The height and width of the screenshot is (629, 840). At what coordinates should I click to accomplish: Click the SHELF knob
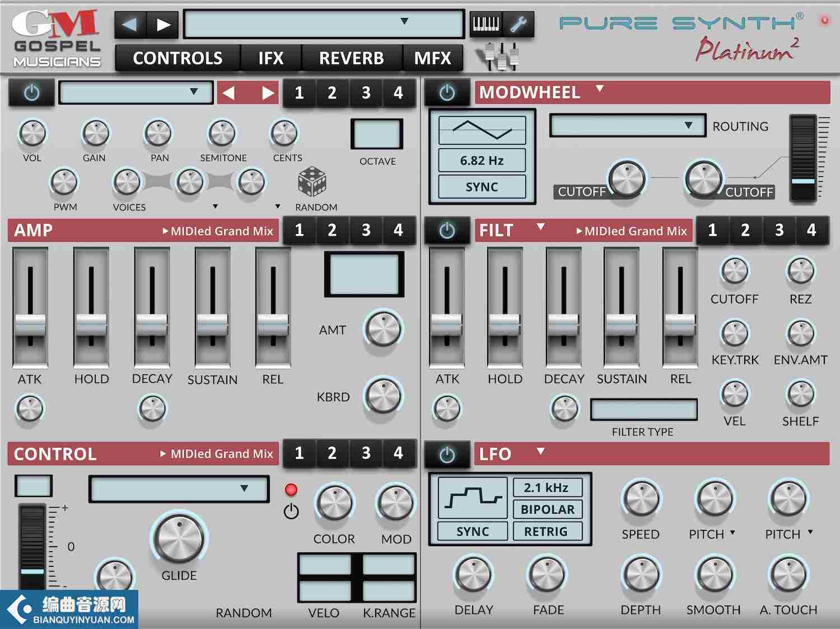click(801, 394)
